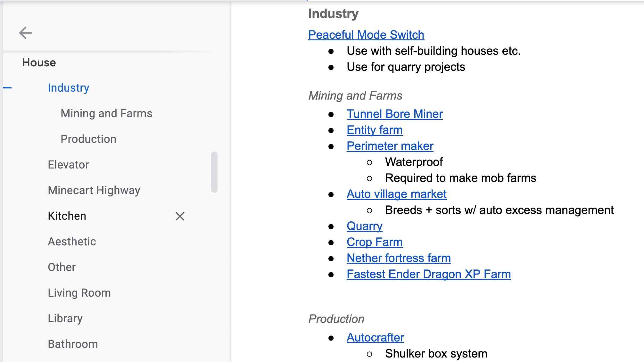Navigate to Production in the outline
The width and height of the screenshot is (644, 362).
(x=88, y=139)
